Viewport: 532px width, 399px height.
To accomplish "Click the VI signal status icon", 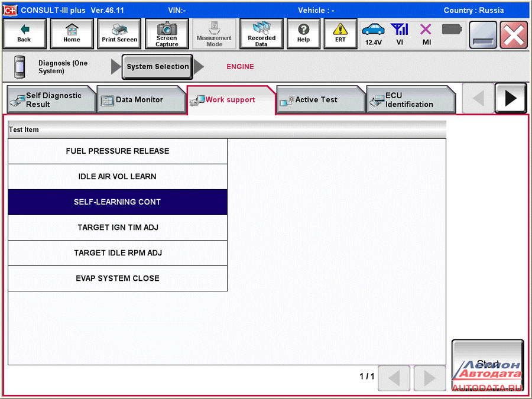I will pos(400,34).
